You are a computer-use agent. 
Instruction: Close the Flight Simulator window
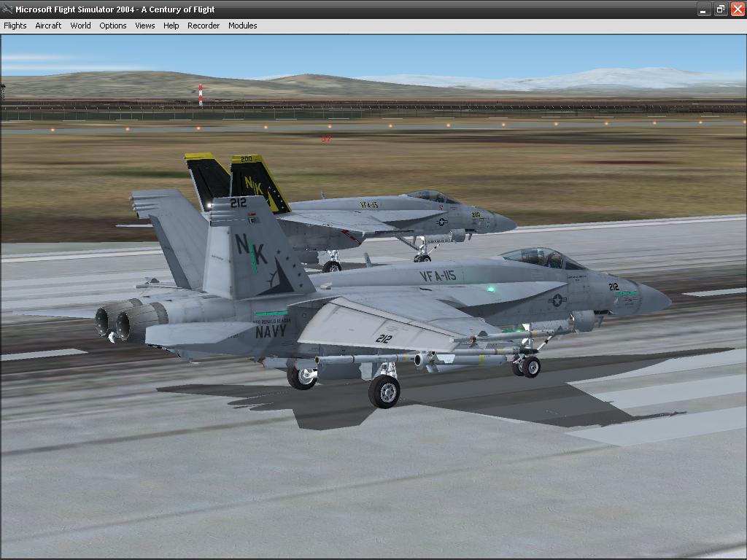[737, 9]
